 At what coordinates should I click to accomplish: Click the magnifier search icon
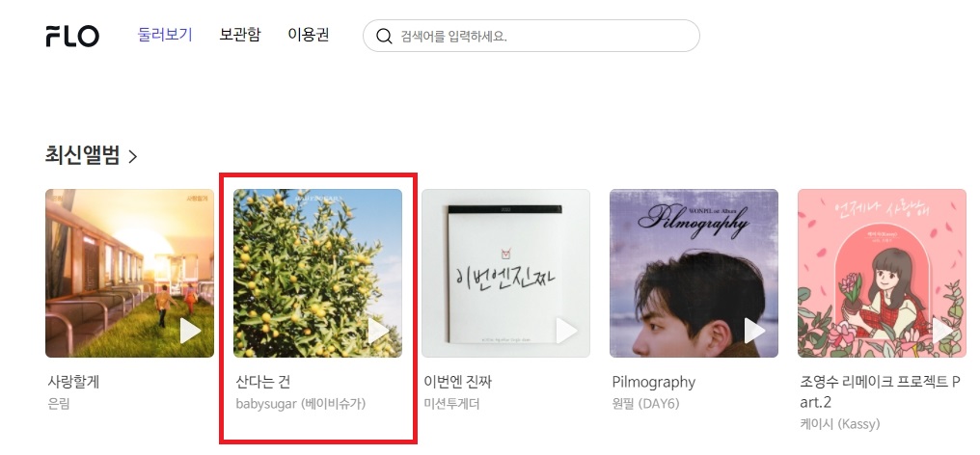tap(384, 36)
